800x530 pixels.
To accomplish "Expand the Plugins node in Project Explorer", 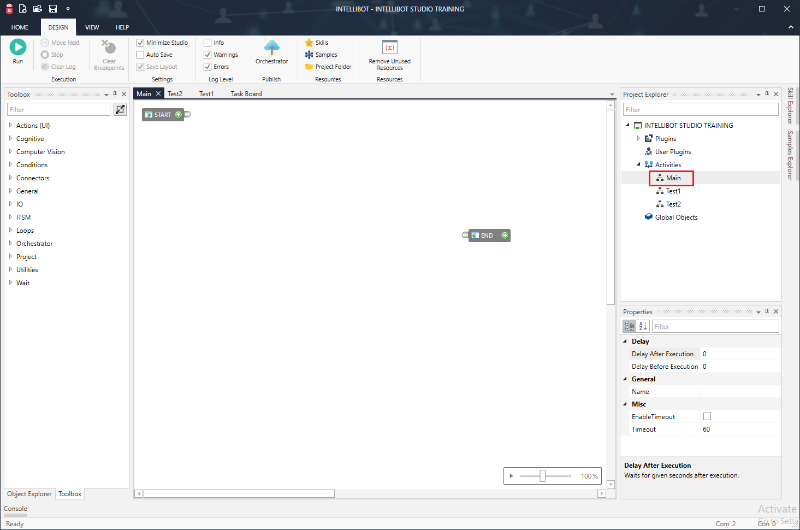I will tap(638, 138).
